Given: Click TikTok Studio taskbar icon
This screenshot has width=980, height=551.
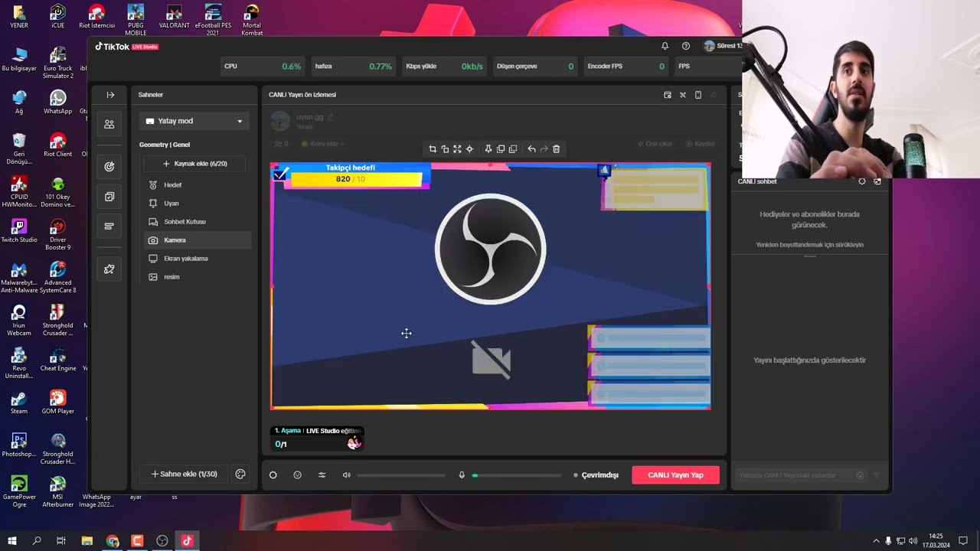Looking at the screenshot, I should (x=187, y=541).
